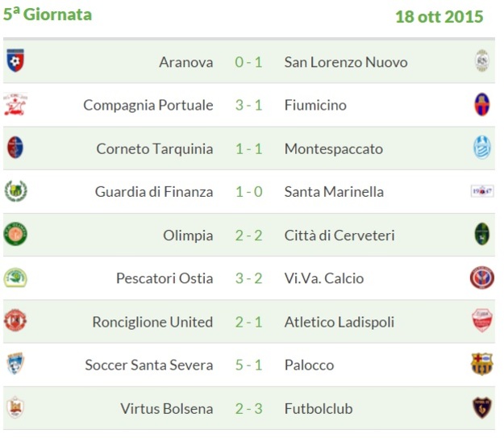Click the 5ª Giornata heading

tap(48, 15)
